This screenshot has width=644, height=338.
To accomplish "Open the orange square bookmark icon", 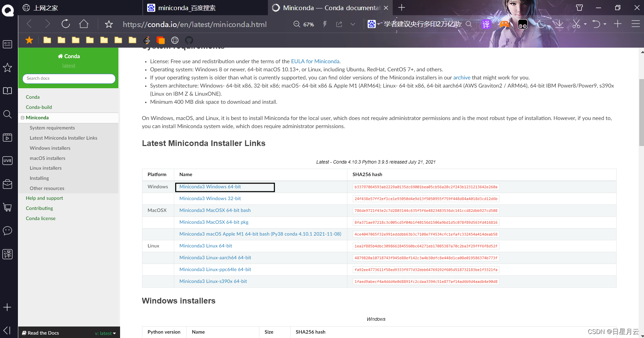I will [161, 40].
